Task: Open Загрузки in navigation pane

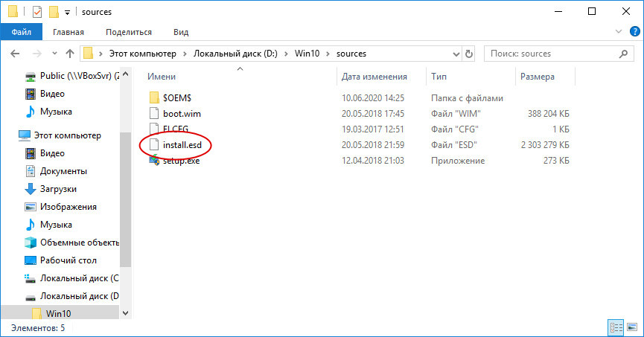Action: [x=58, y=189]
